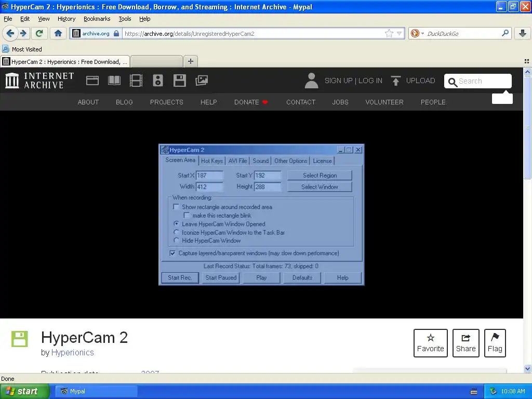This screenshot has height=399, width=532.
Task: Open the Bookmarks menu
Action: pyautogui.click(x=97, y=19)
